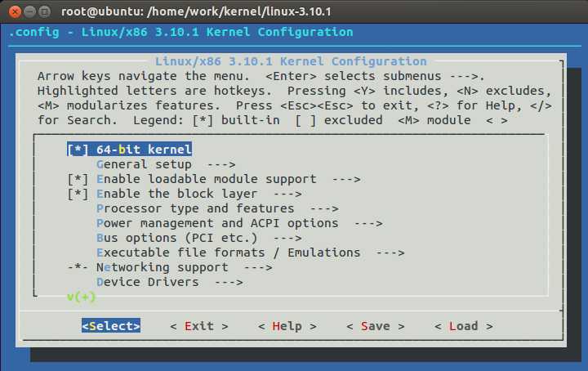Open the Networking support submenu
This screenshot has width=588, height=371.
tap(184, 267)
